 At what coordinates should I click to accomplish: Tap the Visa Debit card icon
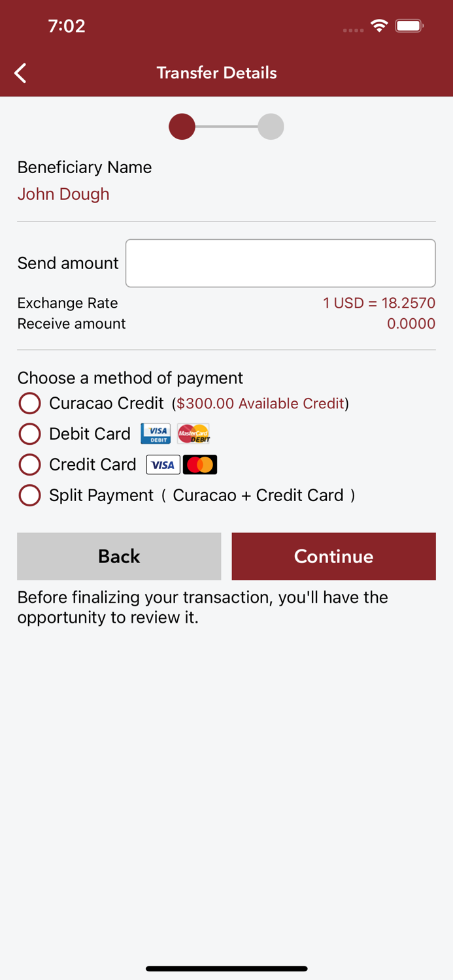point(155,433)
